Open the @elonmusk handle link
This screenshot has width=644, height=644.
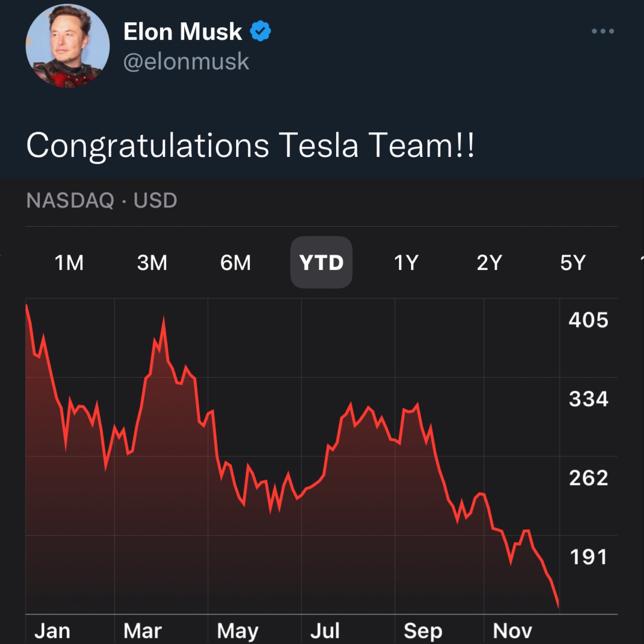coord(186,62)
